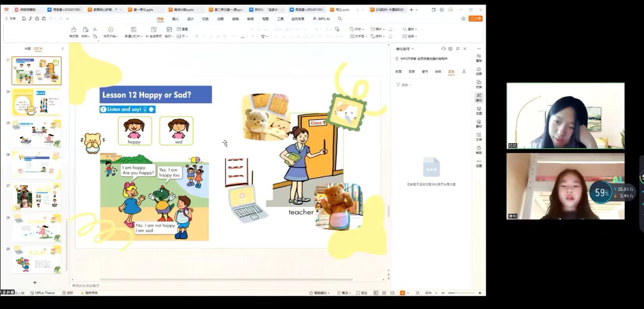Viewport: 644px width, 309px height.
Task: Click the WPS AI button in menu bar
Action: coord(321,19)
